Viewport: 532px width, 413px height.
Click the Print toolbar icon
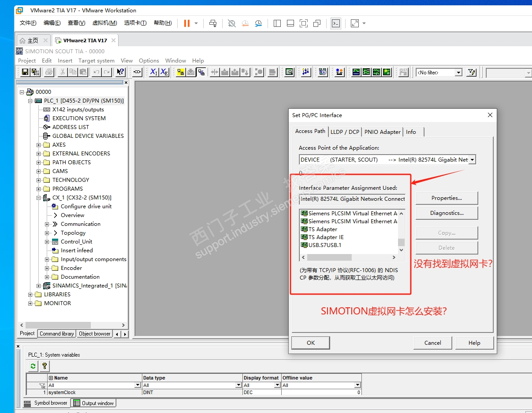tap(49, 72)
